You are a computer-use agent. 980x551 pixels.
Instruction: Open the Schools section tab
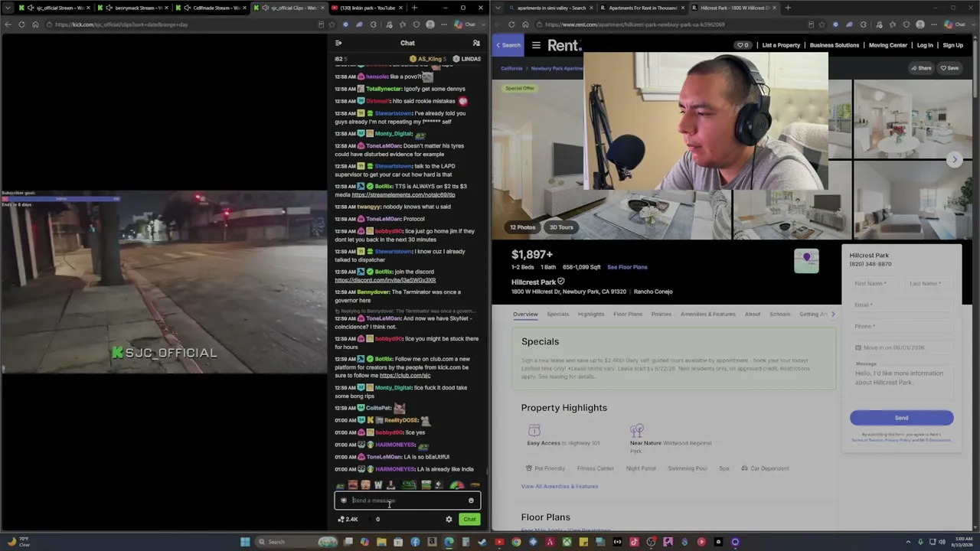pos(780,314)
